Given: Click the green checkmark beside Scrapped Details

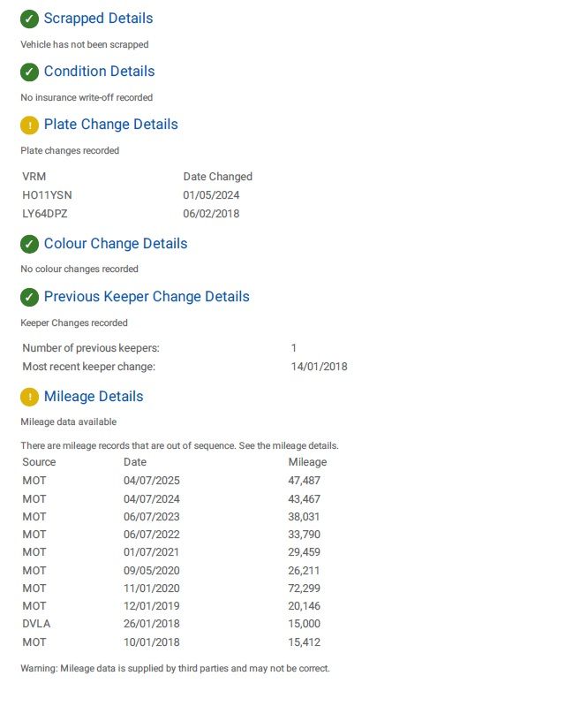Looking at the screenshot, I should pos(29,19).
